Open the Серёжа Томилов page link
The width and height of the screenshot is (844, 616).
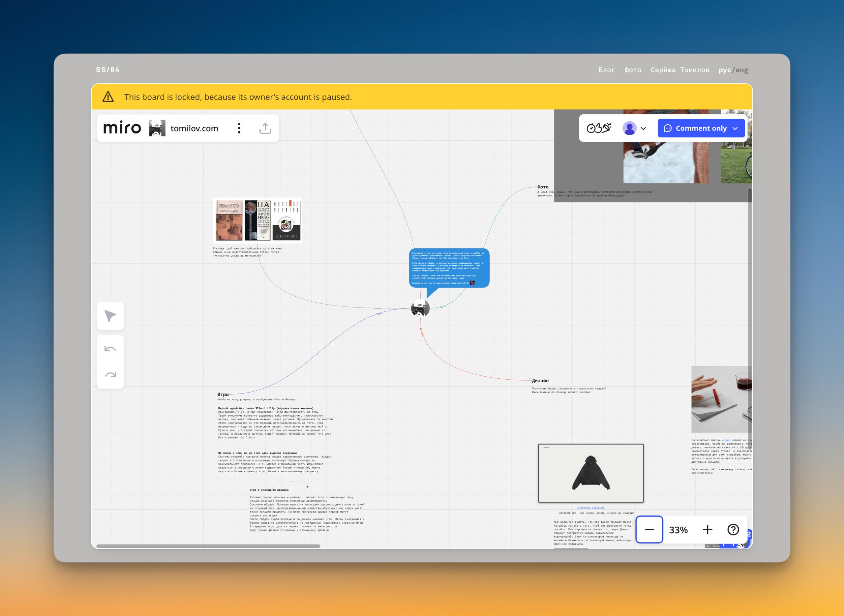680,70
